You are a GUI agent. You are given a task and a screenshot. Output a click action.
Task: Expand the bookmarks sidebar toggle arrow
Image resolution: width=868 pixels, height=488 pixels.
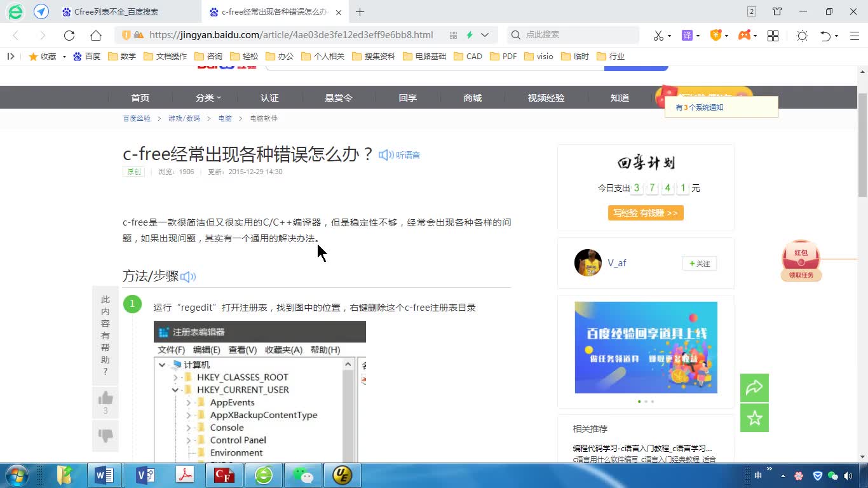coord(10,56)
